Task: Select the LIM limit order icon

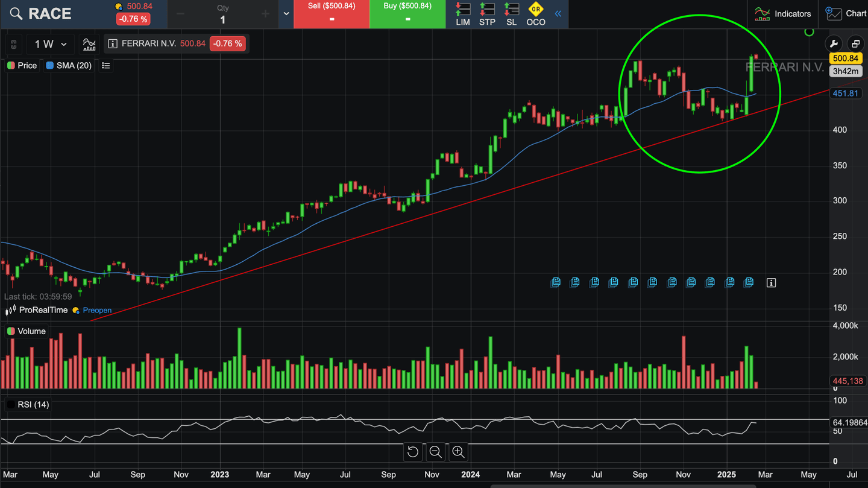Action: [x=462, y=14]
